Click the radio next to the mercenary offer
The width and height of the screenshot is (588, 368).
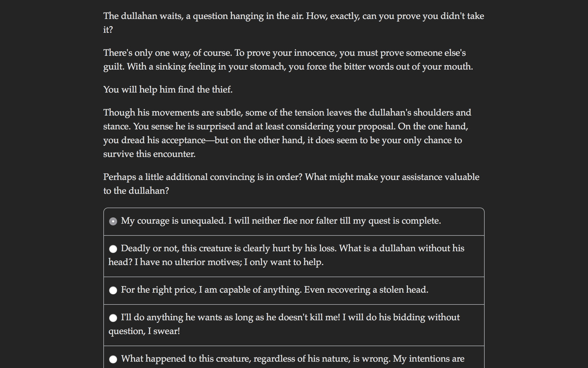tap(113, 290)
